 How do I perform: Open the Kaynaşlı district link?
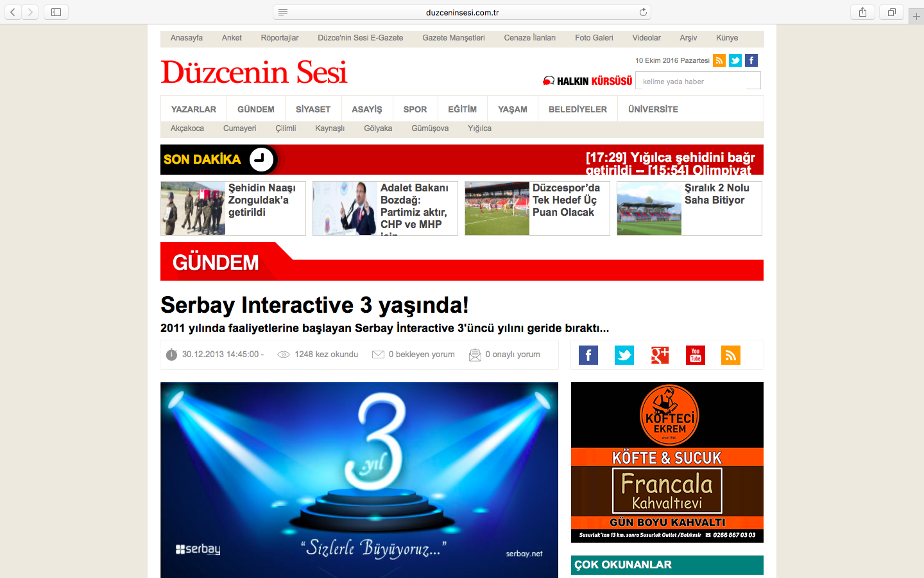coord(330,128)
